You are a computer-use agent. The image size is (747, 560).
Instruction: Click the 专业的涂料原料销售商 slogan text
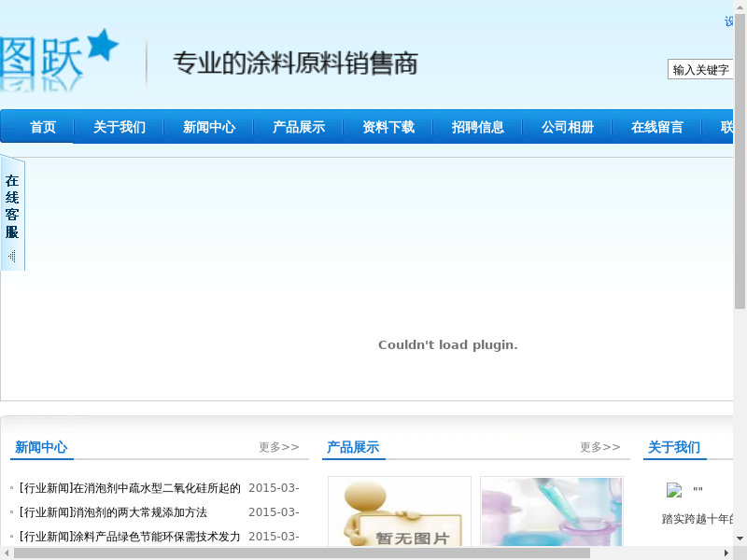click(295, 63)
